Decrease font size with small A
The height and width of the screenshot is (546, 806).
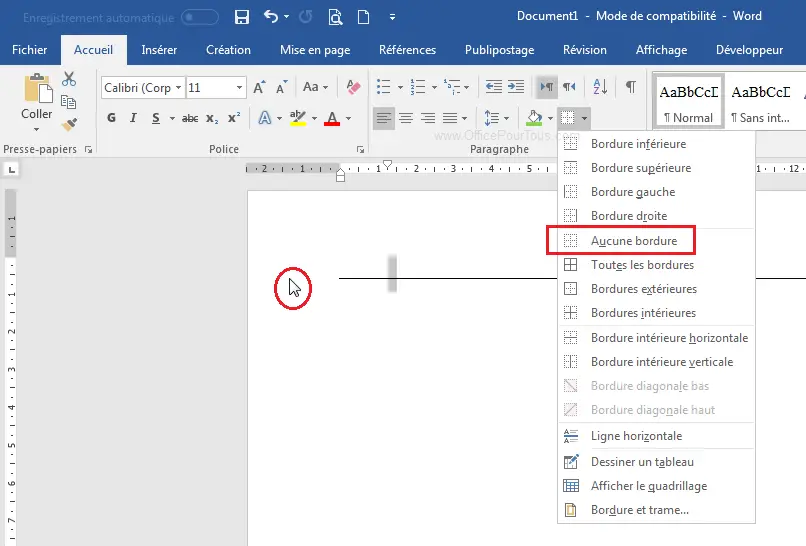coord(281,87)
